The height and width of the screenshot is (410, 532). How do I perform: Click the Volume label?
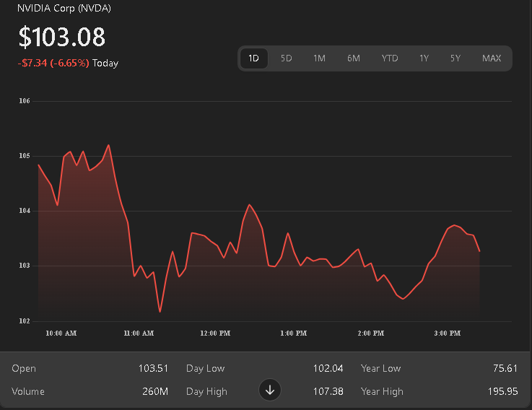pos(28,392)
